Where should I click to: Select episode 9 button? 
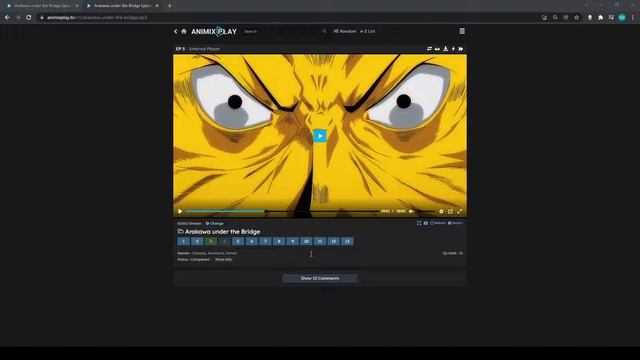click(x=293, y=241)
